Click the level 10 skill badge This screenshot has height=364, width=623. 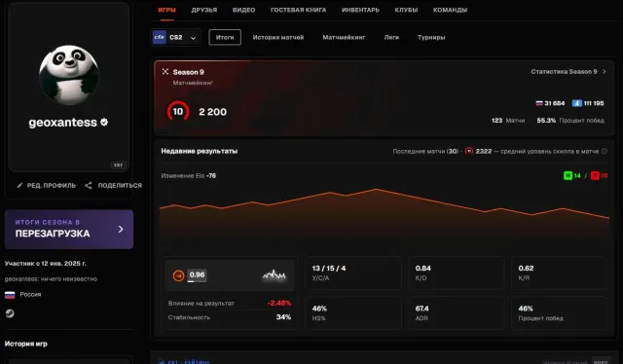tap(178, 112)
